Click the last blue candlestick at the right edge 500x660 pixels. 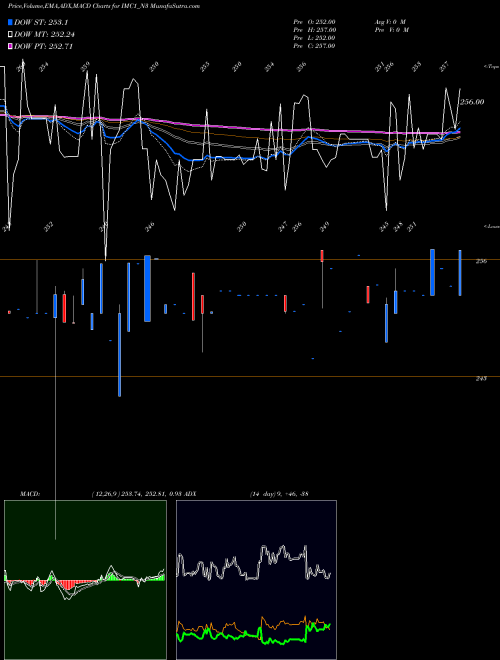pos(460,273)
